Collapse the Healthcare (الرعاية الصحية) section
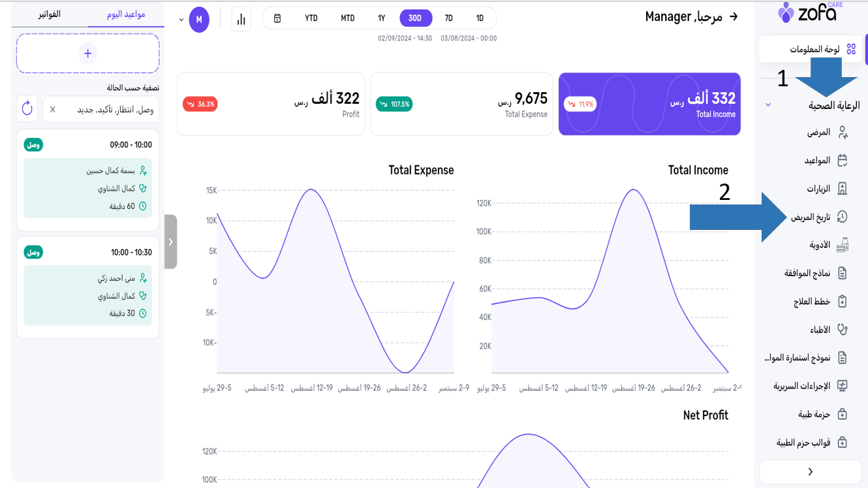The width and height of the screenshot is (868, 488). [x=768, y=105]
